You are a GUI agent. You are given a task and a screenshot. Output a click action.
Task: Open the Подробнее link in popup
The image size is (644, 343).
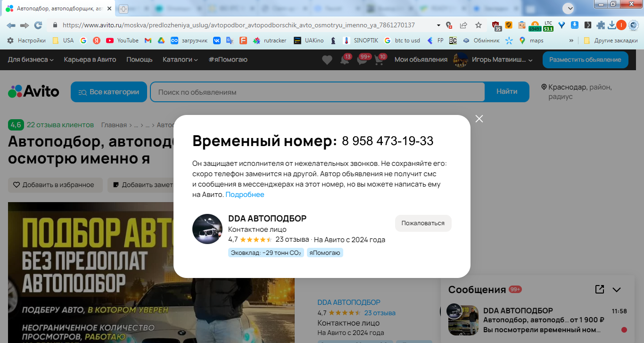tap(245, 195)
